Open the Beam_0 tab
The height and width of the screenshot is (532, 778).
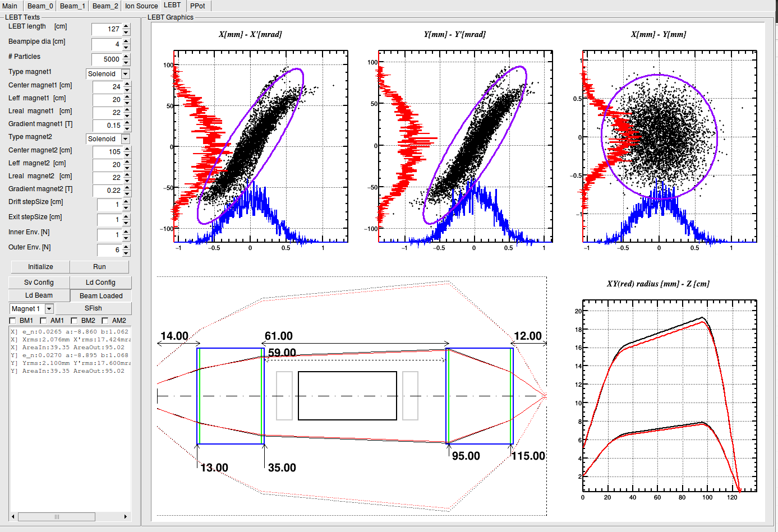click(40, 6)
